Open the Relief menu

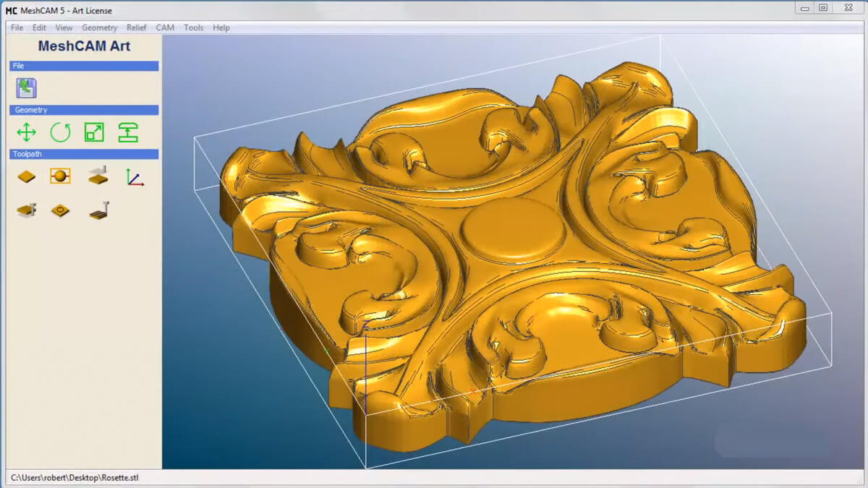136,27
